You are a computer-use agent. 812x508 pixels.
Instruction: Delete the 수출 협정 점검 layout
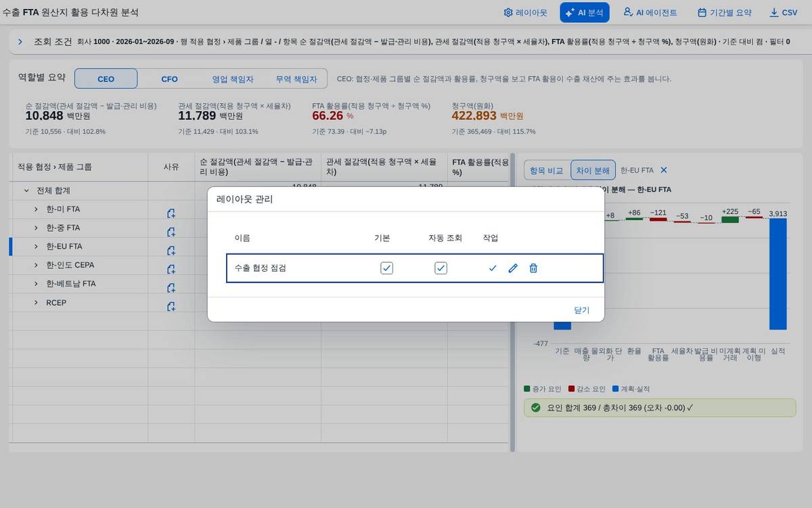[x=533, y=268]
